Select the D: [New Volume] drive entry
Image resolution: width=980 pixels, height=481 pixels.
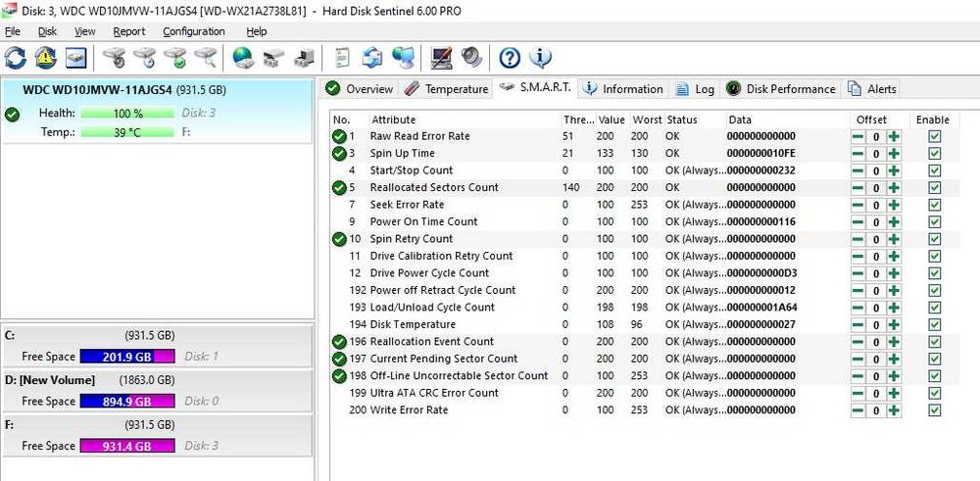point(157,391)
